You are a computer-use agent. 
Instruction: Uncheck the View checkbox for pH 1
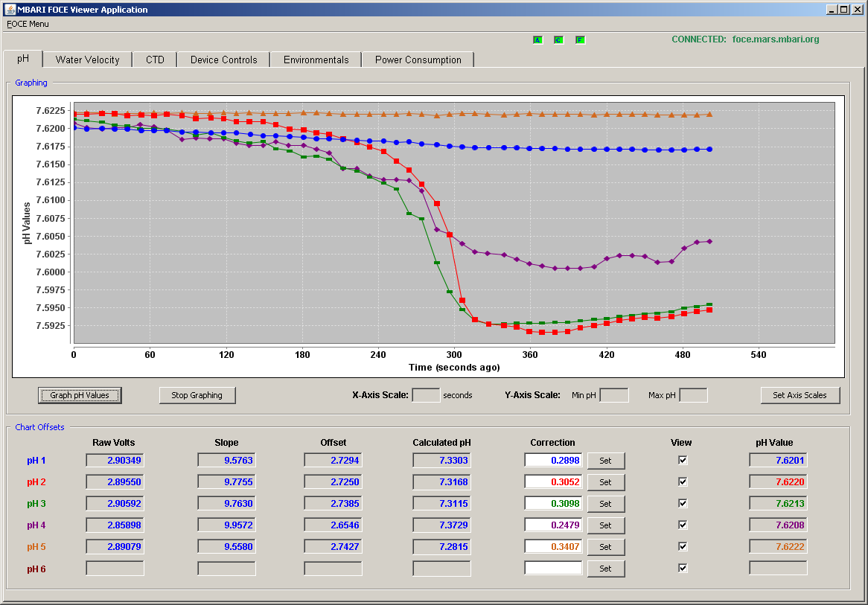tap(683, 460)
